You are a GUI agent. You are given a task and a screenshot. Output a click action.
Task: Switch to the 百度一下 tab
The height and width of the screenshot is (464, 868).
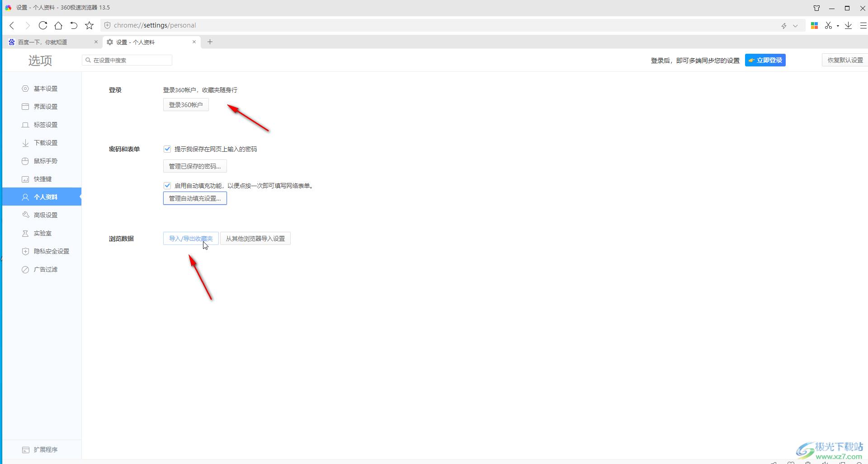tap(42, 42)
